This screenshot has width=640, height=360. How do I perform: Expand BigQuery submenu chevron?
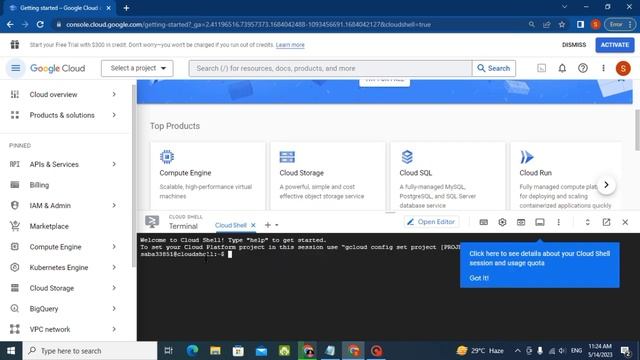(x=114, y=309)
